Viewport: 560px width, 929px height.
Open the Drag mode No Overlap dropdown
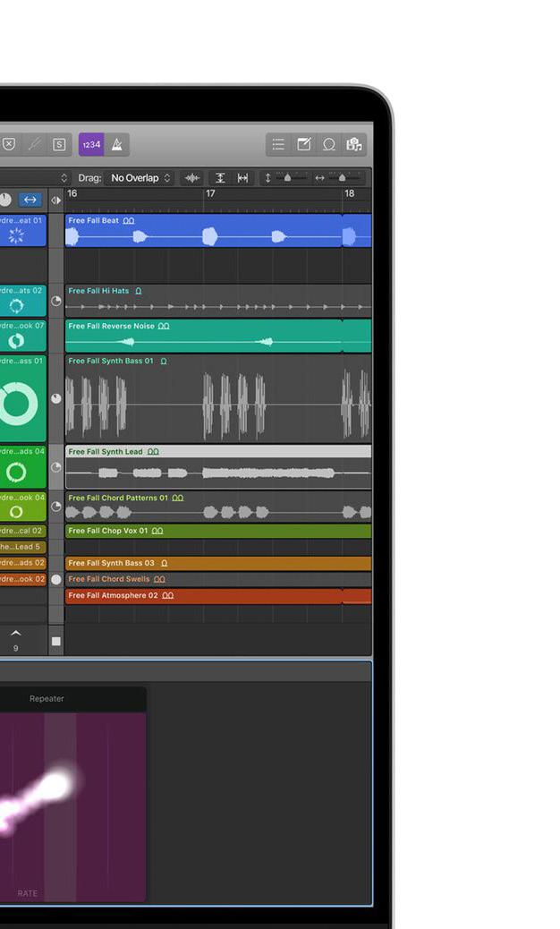click(140, 178)
